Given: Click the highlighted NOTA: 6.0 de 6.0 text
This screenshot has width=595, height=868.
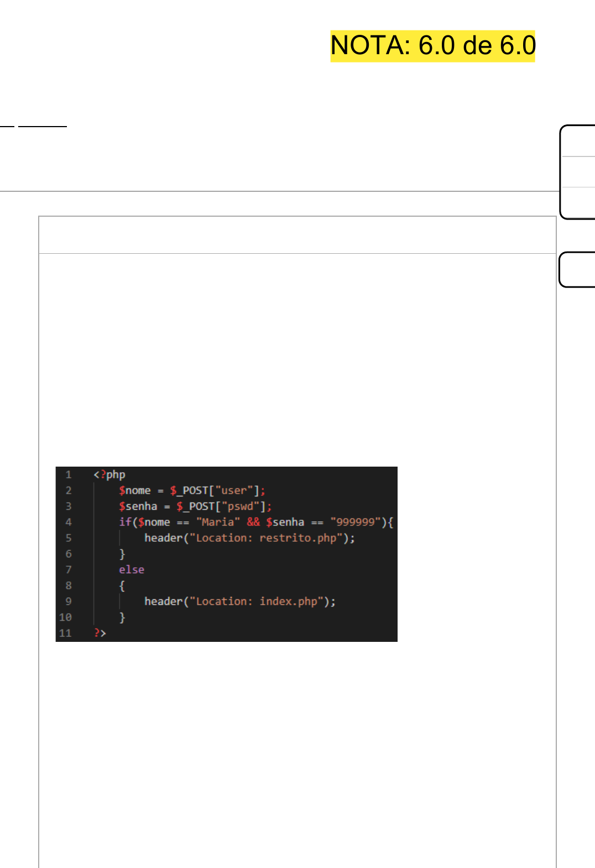Looking at the screenshot, I should (432, 46).
